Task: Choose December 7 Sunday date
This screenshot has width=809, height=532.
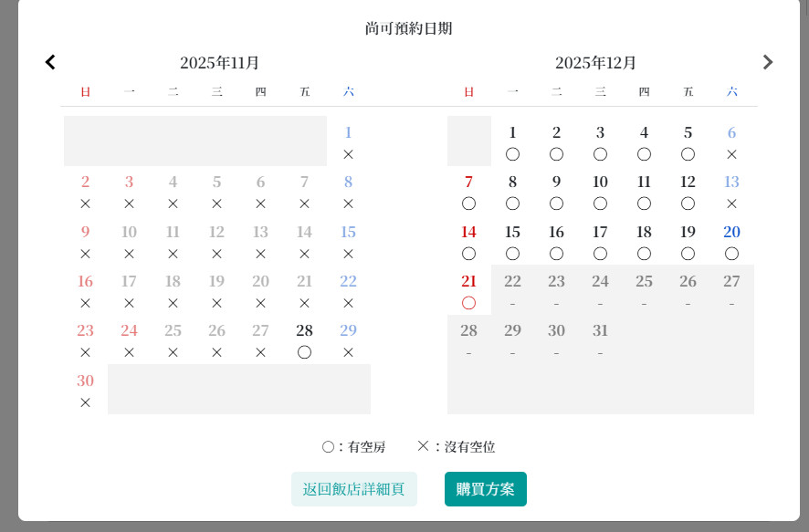Action: coord(468,182)
